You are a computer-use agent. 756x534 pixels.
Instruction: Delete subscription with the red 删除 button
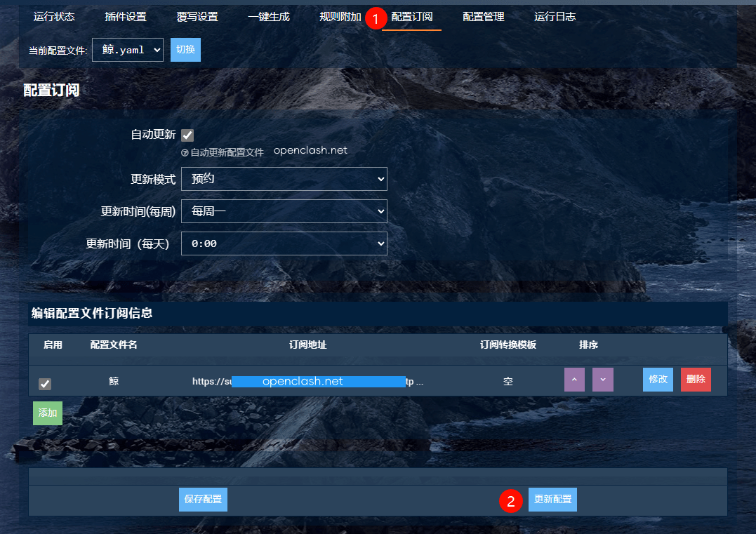pos(696,380)
